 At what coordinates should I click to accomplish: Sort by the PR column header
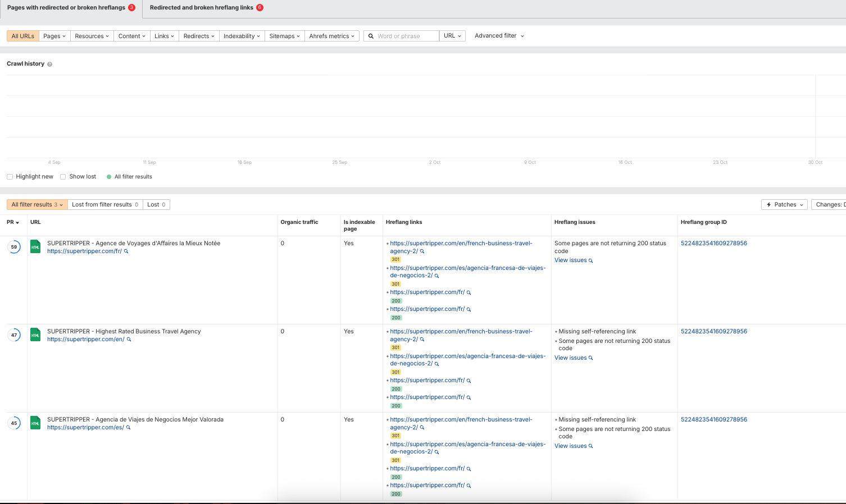[12, 223]
